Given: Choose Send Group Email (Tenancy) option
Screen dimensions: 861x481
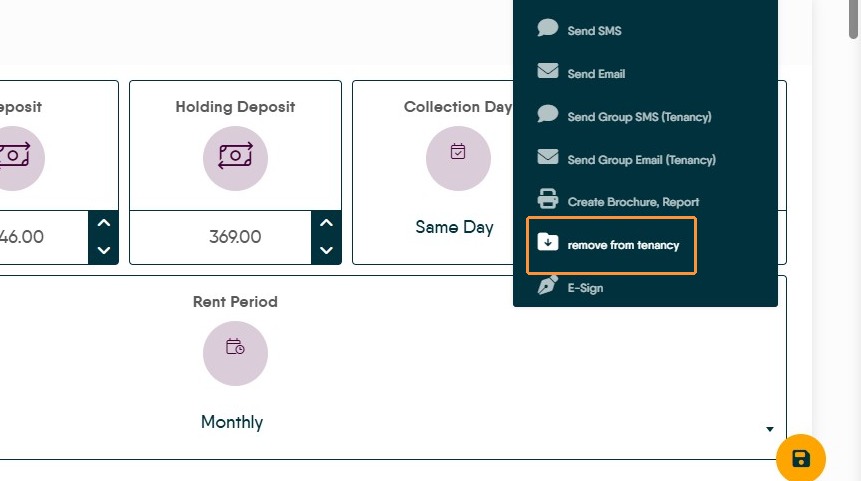Looking at the screenshot, I should [641, 160].
